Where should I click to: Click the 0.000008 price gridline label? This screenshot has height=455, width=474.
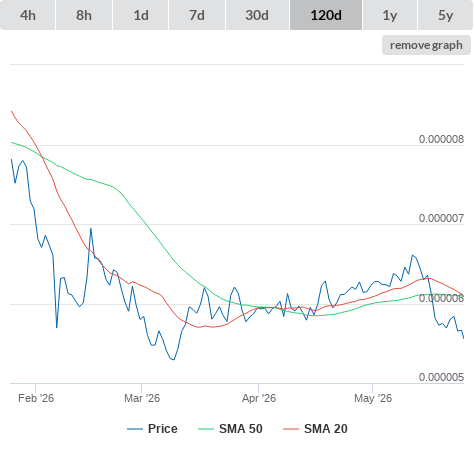(x=441, y=139)
